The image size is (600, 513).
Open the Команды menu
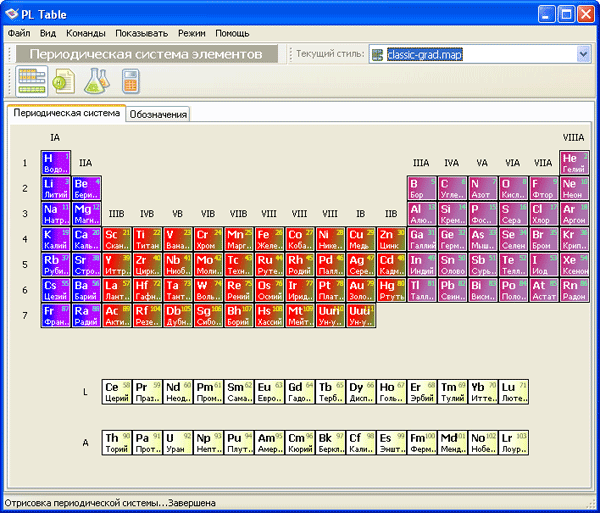click(x=85, y=33)
